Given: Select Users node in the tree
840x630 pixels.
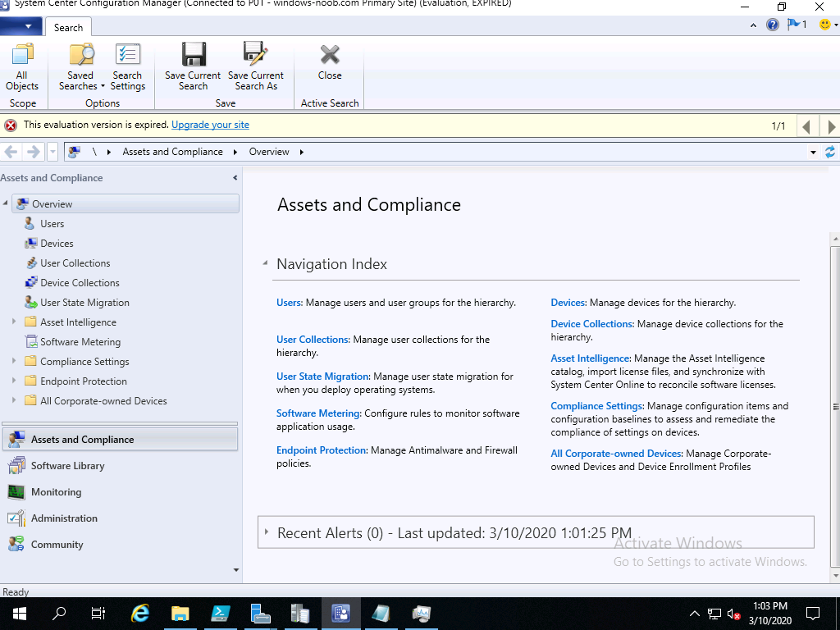Looking at the screenshot, I should 52,224.
